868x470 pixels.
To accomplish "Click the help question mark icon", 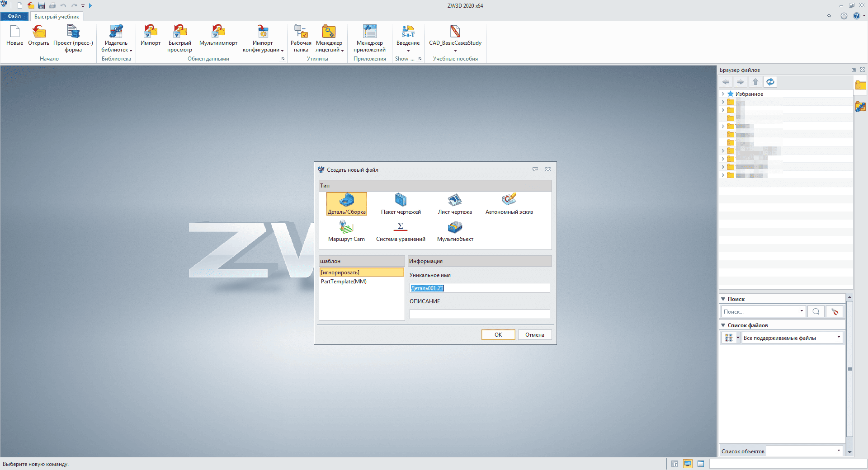I will coord(856,16).
